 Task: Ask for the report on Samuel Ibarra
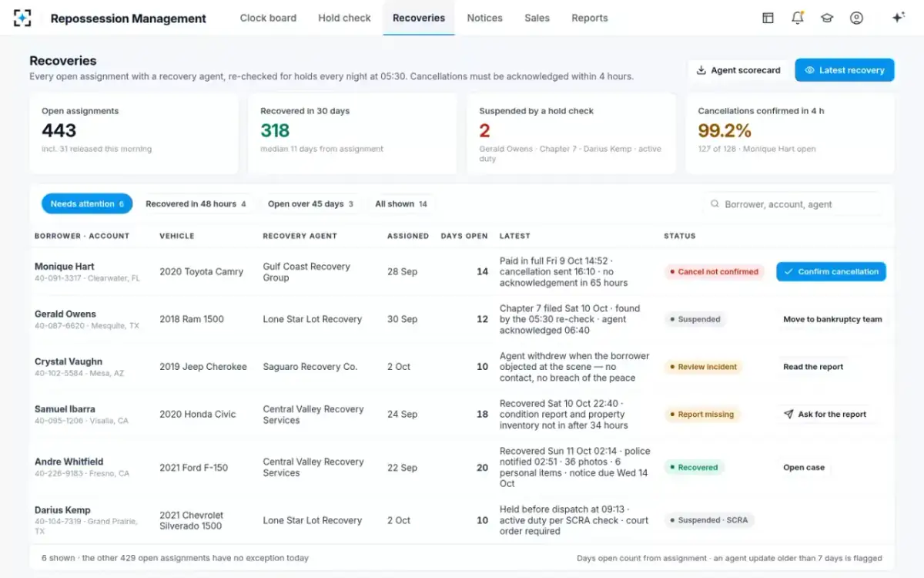[825, 415]
